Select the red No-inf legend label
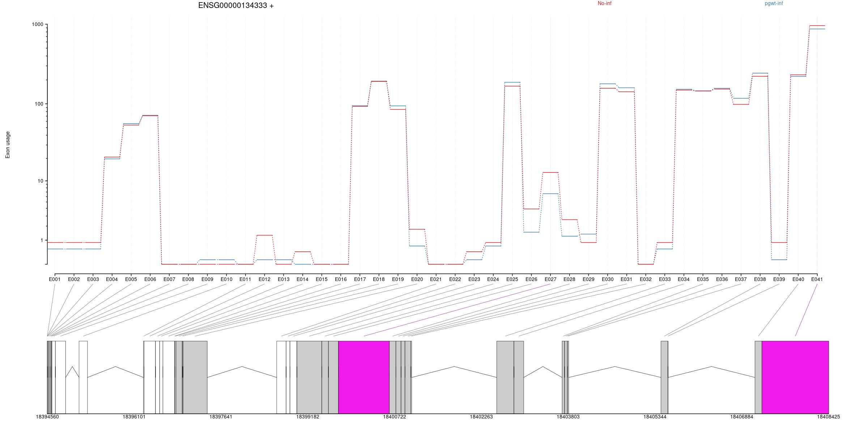Screen dimensions: 868x434 click(604, 3)
